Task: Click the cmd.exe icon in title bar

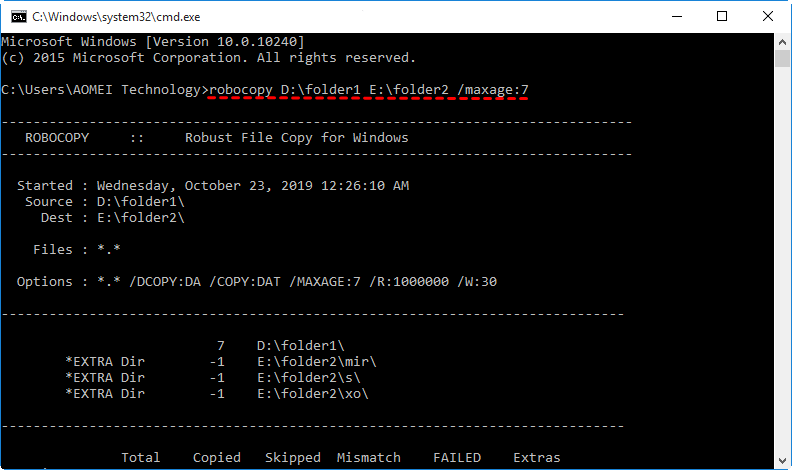Action: pos(19,17)
